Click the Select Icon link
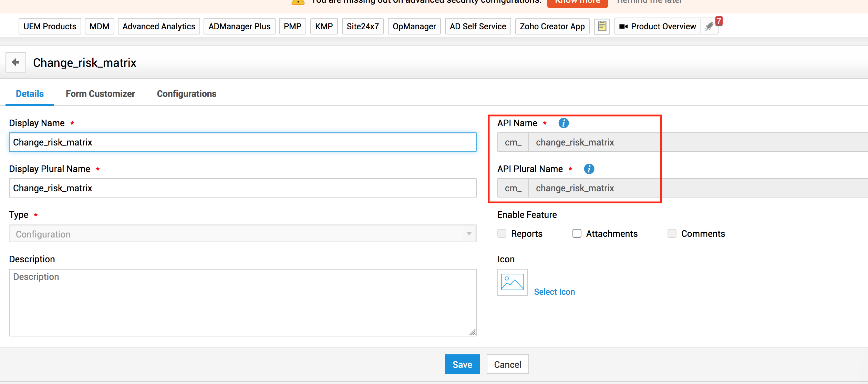Screen dimensions: 868x384 (x=554, y=292)
